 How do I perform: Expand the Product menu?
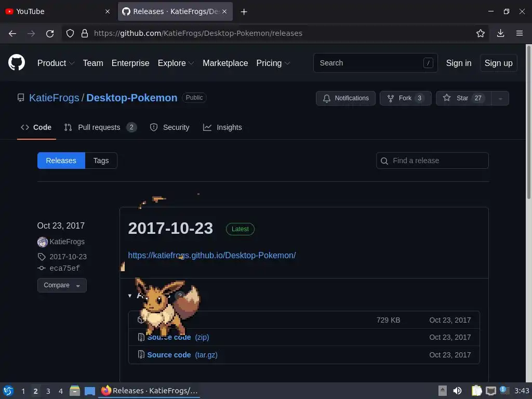tap(56, 63)
